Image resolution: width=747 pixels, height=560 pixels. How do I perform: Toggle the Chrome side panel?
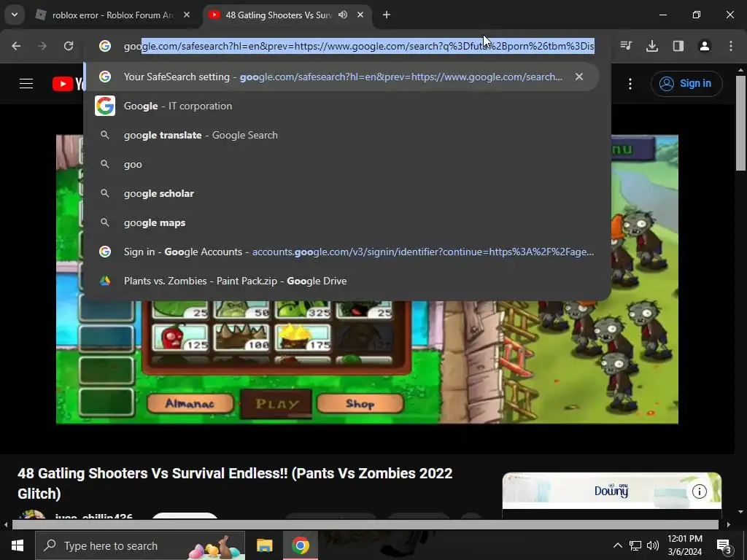[x=678, y=46]
